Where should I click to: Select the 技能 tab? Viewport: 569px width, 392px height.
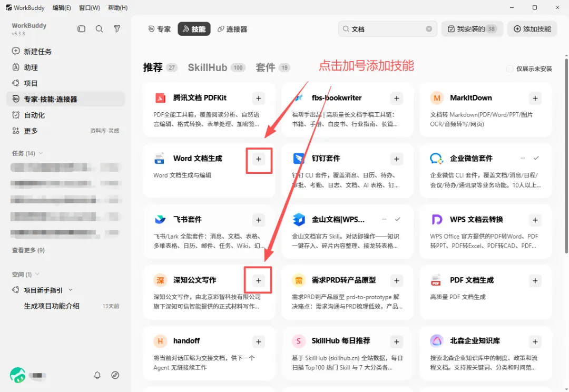coord(194,29)
